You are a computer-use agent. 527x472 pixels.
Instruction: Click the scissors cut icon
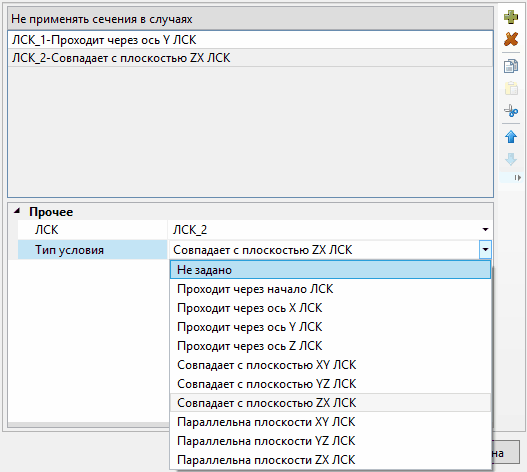[x=511, y=111]
